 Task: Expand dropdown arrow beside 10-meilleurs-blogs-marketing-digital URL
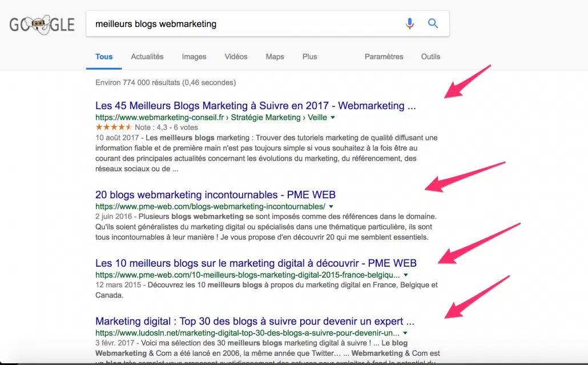click(405, 275)
